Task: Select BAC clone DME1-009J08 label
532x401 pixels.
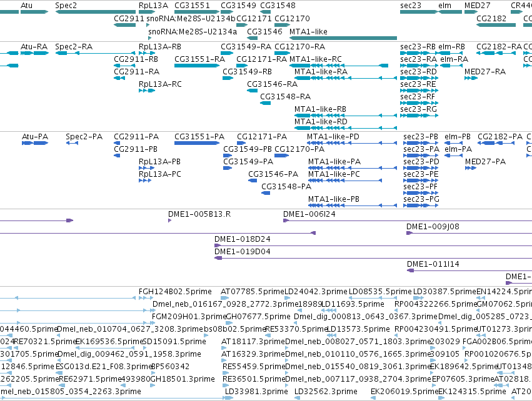Action: coord(433,227)
